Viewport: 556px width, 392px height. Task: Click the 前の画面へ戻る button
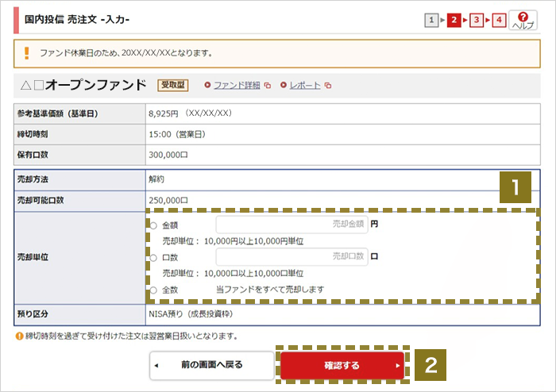pos(212,366)
